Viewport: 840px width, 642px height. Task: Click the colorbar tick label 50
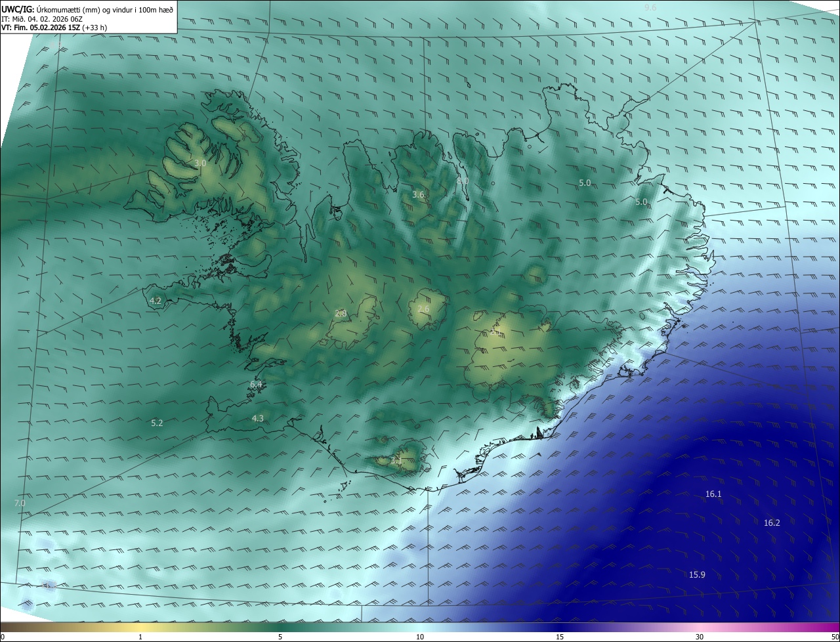[835, 637]
